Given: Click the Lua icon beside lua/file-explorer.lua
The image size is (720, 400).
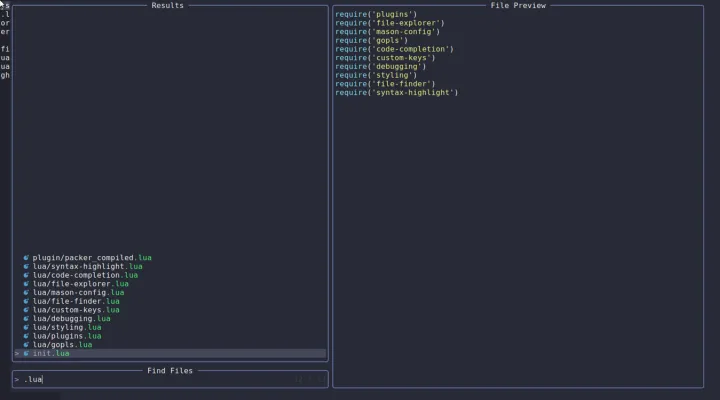Looking at the screenshot, I should tap(26, 284).
